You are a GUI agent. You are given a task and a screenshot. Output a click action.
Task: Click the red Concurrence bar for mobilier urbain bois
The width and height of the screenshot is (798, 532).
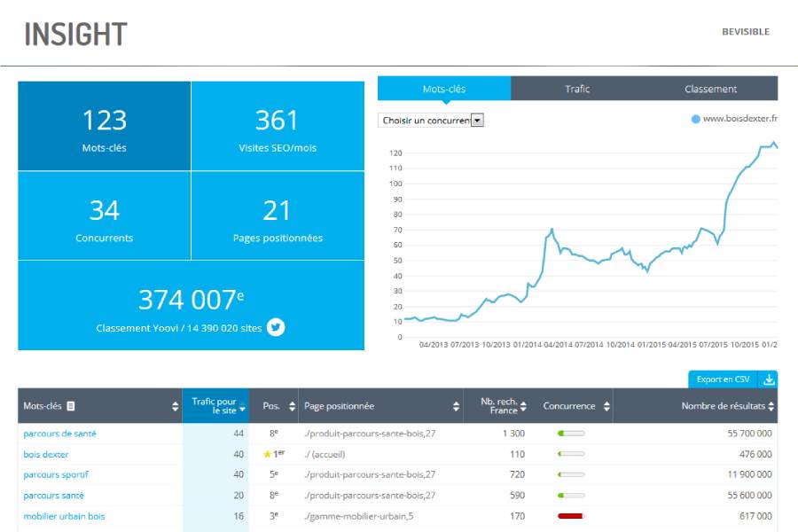tap(571, 516)
